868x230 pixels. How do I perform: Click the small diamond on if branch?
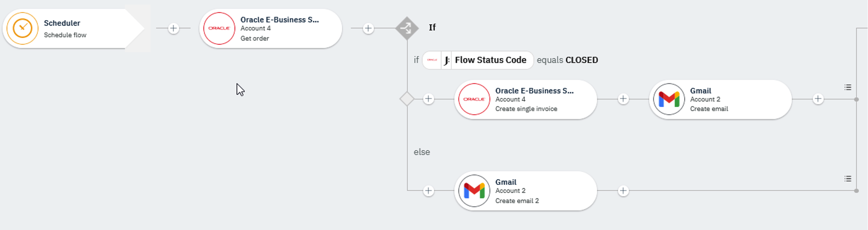407,99
